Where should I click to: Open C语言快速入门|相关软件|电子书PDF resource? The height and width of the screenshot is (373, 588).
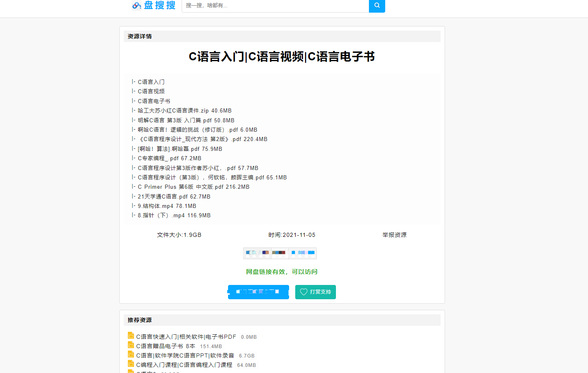tap(186, 337)
